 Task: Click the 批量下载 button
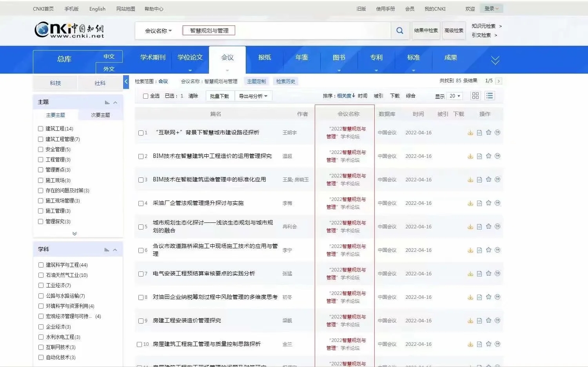point(220,96)
